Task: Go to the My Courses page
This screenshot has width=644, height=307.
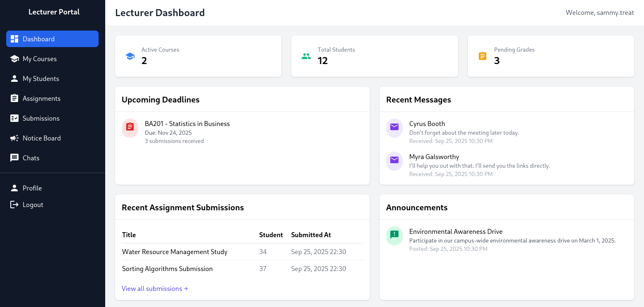Action: (40, 59)
